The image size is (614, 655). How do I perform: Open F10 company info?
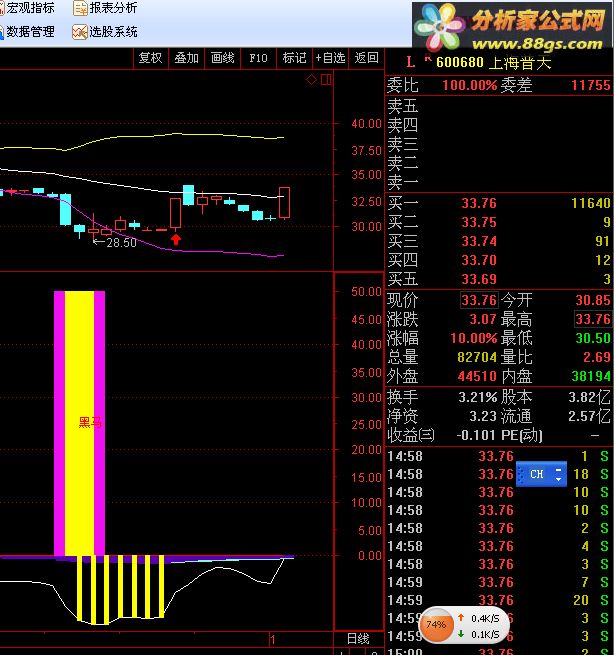coord(258,58)
